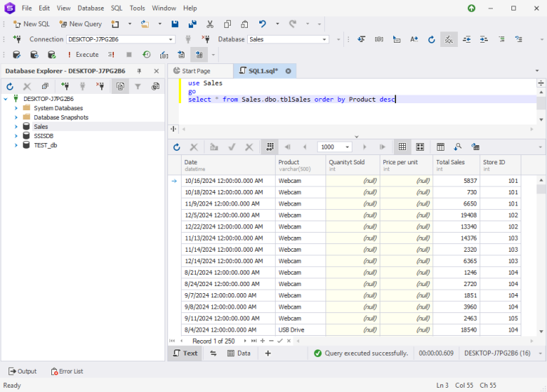Click the Undo arrow icon
547x392 pixels.
pyautogui.click(x=262, y=24)
